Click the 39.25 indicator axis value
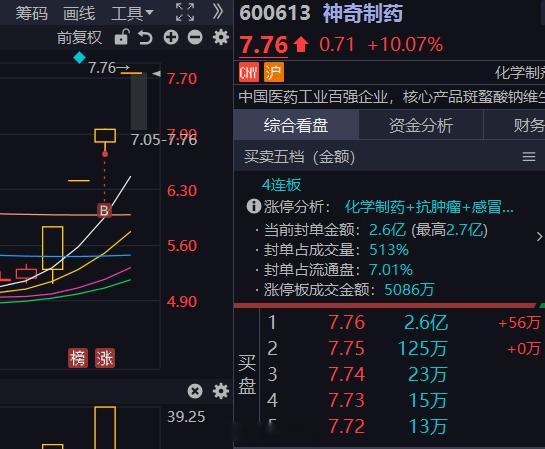This screenshot has width=545, height=449. [186, 417]
